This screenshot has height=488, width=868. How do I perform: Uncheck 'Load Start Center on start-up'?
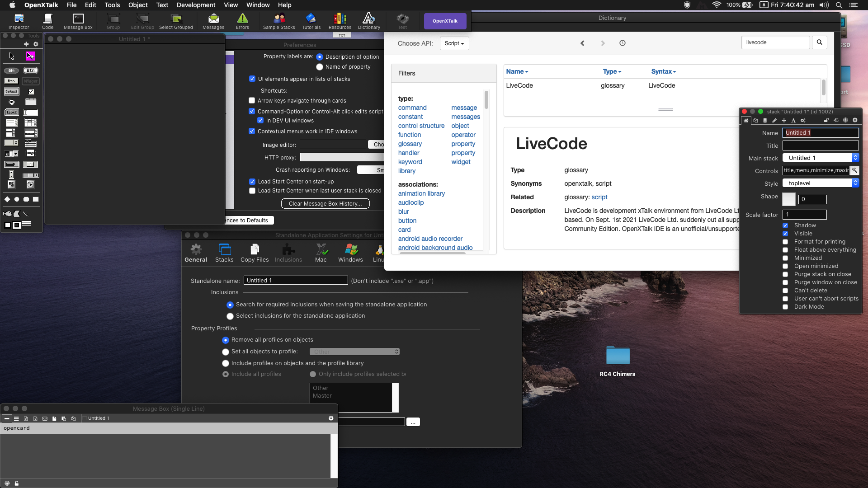point(252,182)
